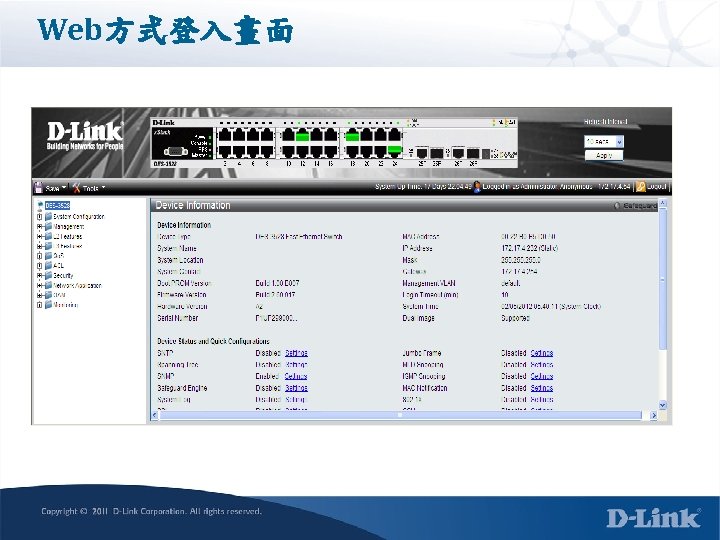720x540 pixels.
Task: Open Spanning Tree Settings link
Action: click(296, 365)
